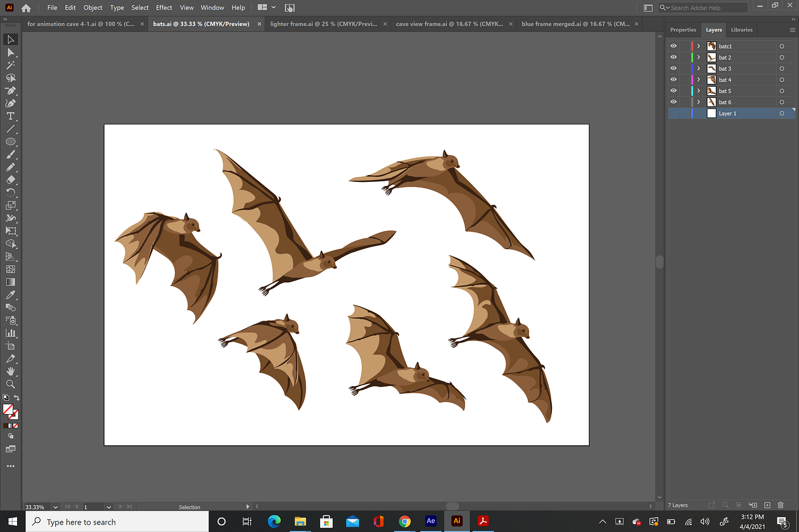Activate the Zoom tool
The width and height of the screenshot is (799, 532).
coord(10,384)
